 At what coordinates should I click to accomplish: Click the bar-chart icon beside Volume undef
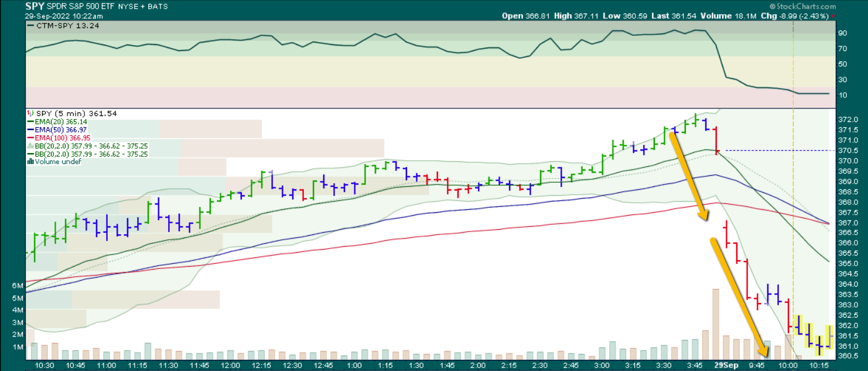tap(30, 161)
